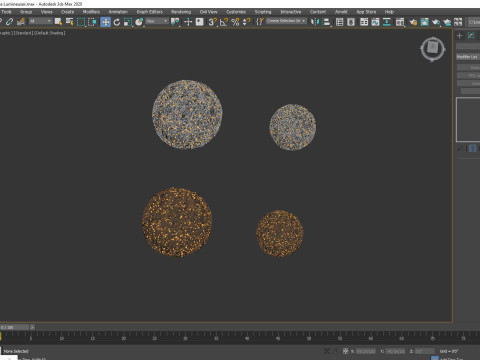Activate the Select and Rotate tool
The width and height of the screenshot is (480, 360).
pos(117,22)
